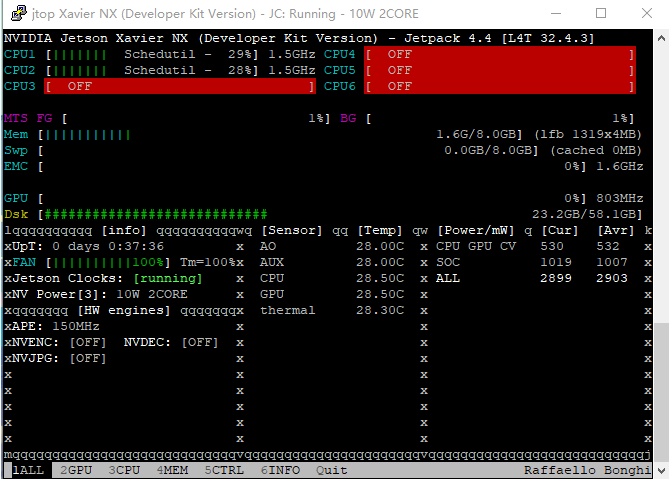Click Quit in the bottom bar
669x479 pixels.
coord(332,470)
